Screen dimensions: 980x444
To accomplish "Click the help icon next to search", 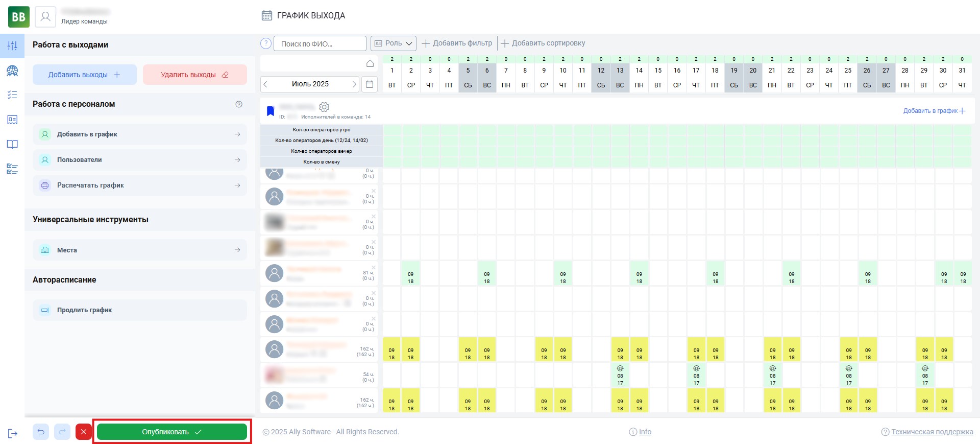I will point(265,43).
